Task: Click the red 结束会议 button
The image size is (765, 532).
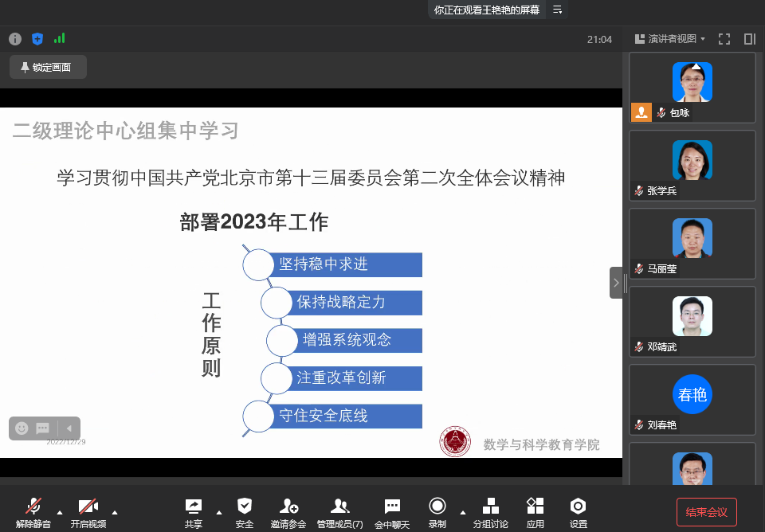Action: (x=707, y=512)
